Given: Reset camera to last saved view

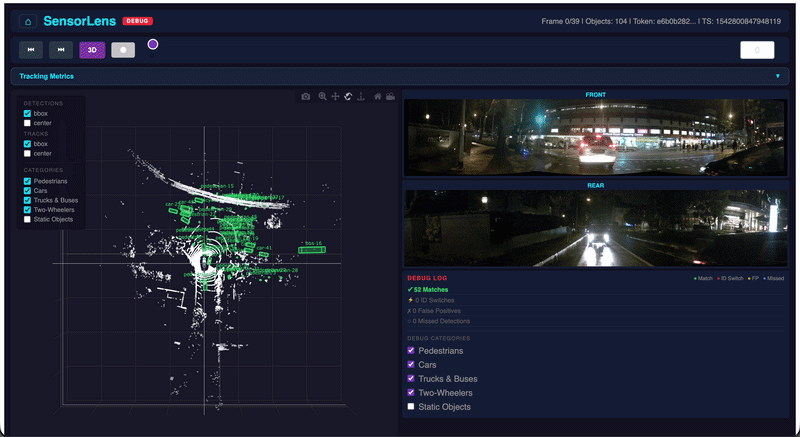Looking at the screenshot, I should (390, 96).
